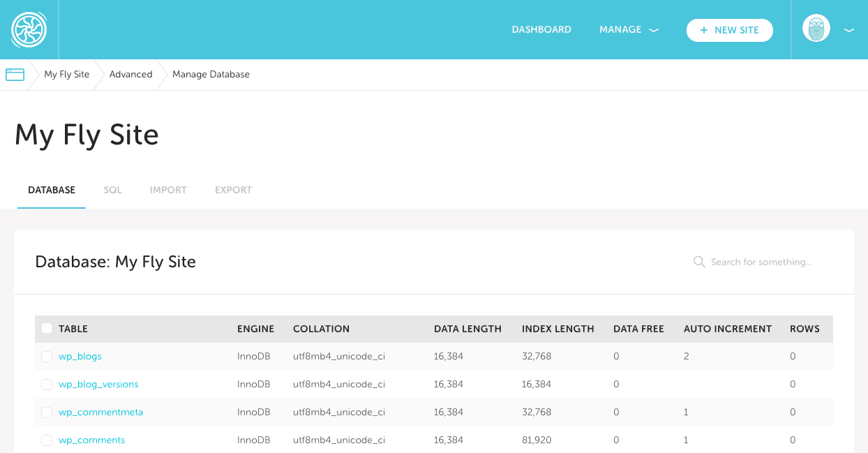The image size is (868, 453).
Task: Click the Flywheel logo icon
Action: click(29, 30)
